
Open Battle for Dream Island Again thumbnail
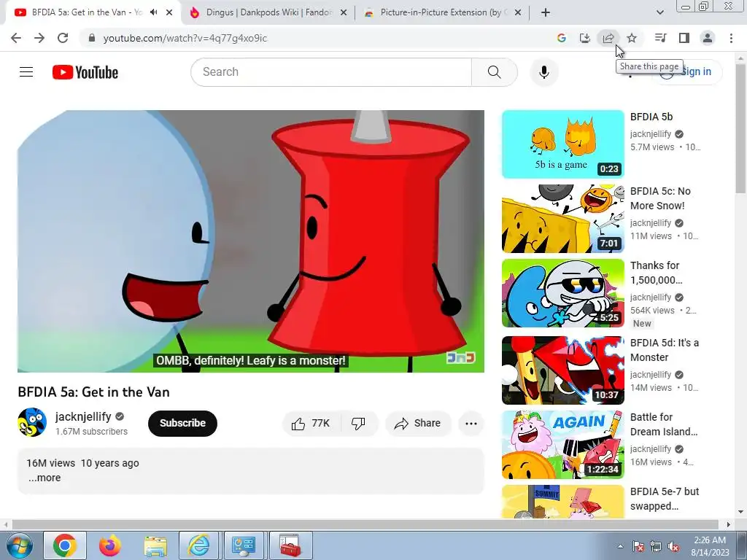point(562,445)
